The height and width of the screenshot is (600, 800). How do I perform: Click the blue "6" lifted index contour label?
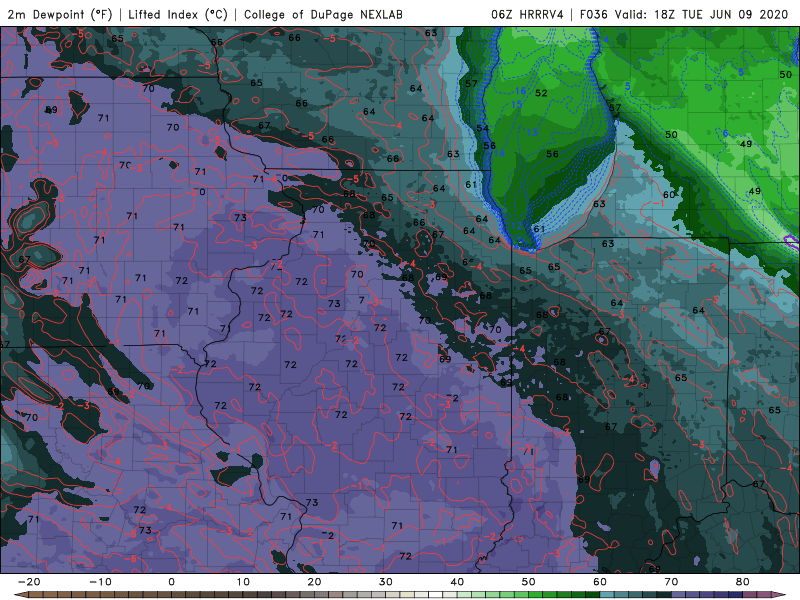[725, 134]
